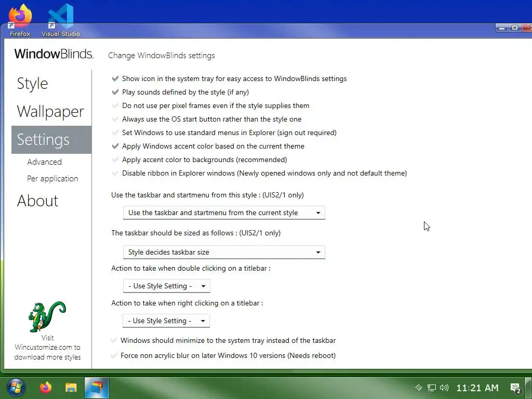Click the Wincustomize gecko mascot image

coord(47,316)
